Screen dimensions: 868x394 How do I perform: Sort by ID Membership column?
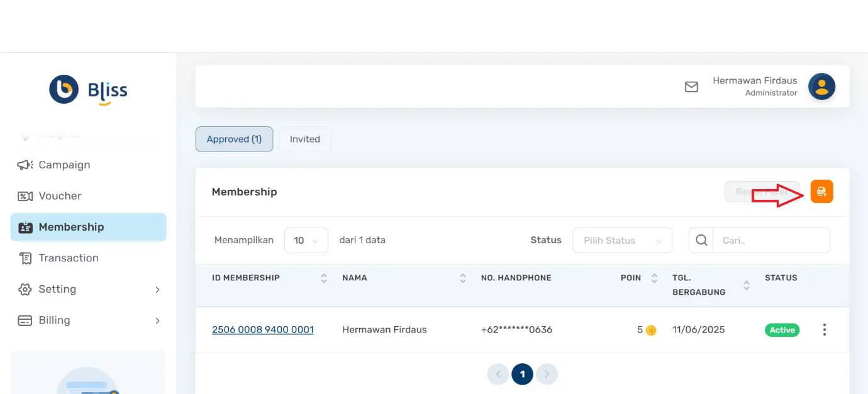(x=324, y=278)
